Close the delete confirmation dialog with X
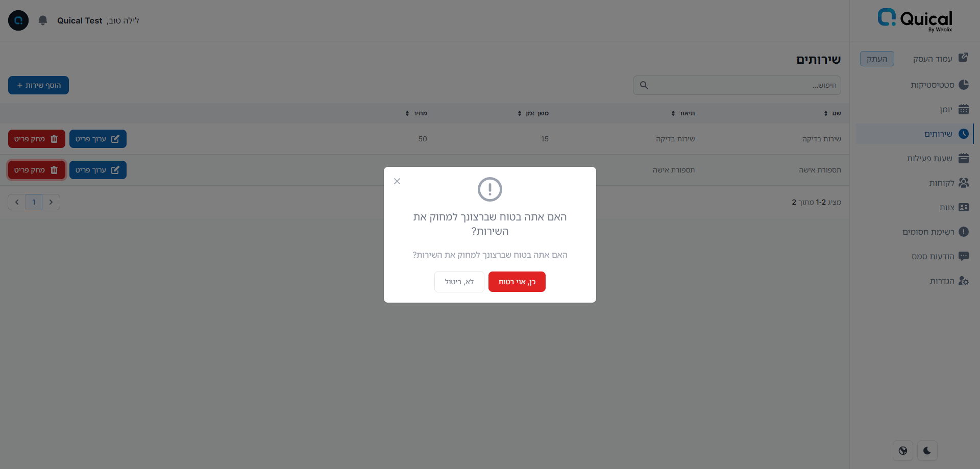980x469 pixels. 397,181
